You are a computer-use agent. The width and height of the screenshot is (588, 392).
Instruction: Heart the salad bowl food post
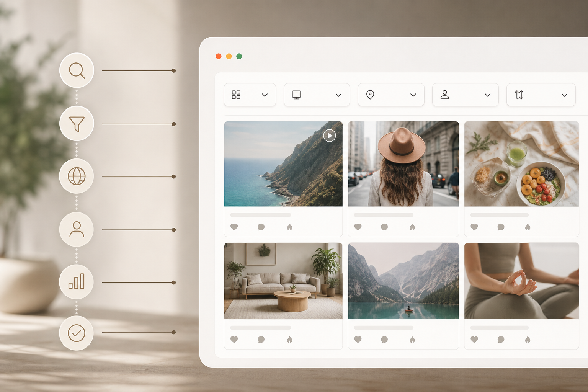coord(474,227)
